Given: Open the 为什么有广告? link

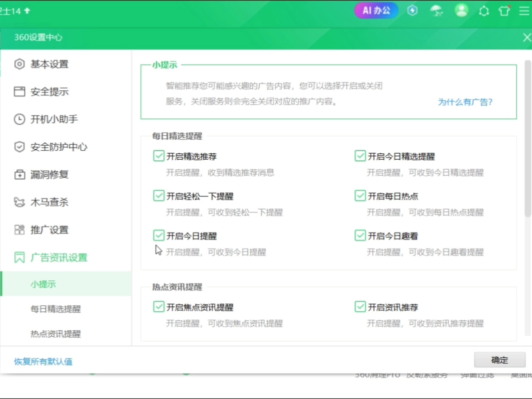Looking at the screenshot, I should point(465,102).
